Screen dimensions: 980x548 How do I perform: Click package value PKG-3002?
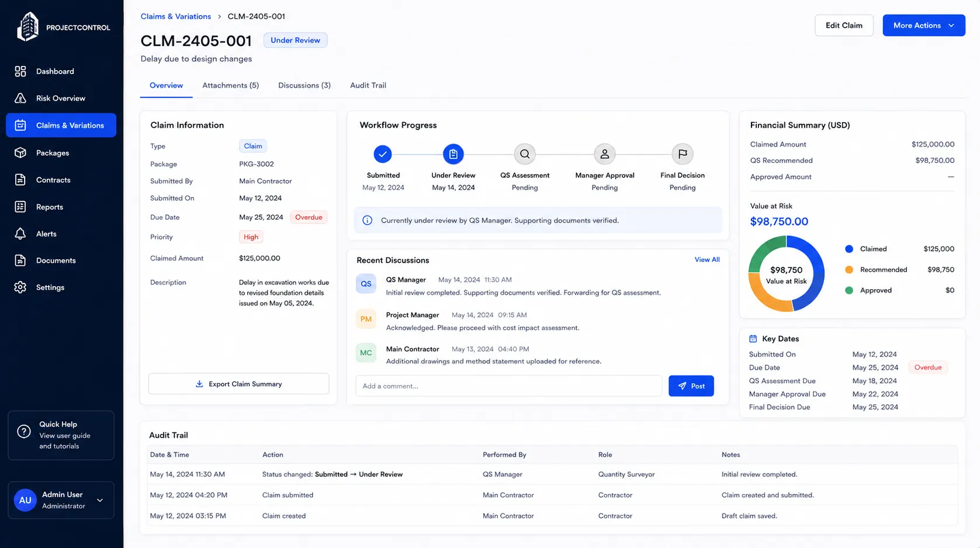[257, 164]
